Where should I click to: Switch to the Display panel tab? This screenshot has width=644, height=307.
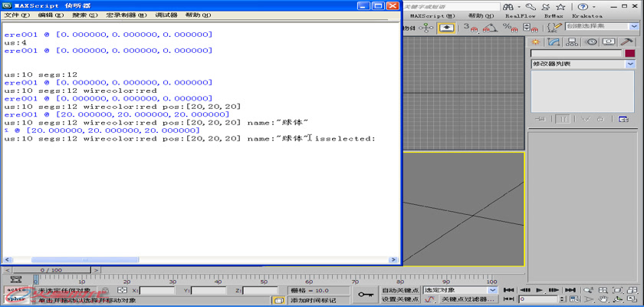coord(609,41)
